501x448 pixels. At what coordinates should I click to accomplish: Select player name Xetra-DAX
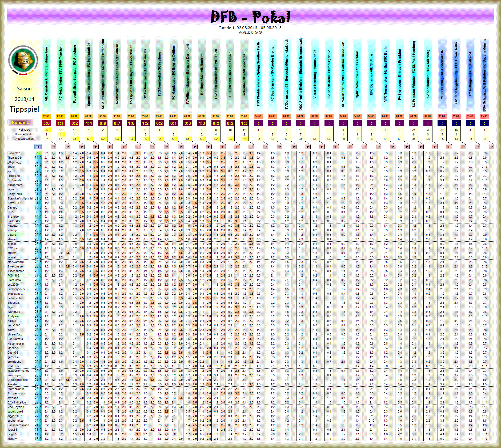click(x=14, y=203)
